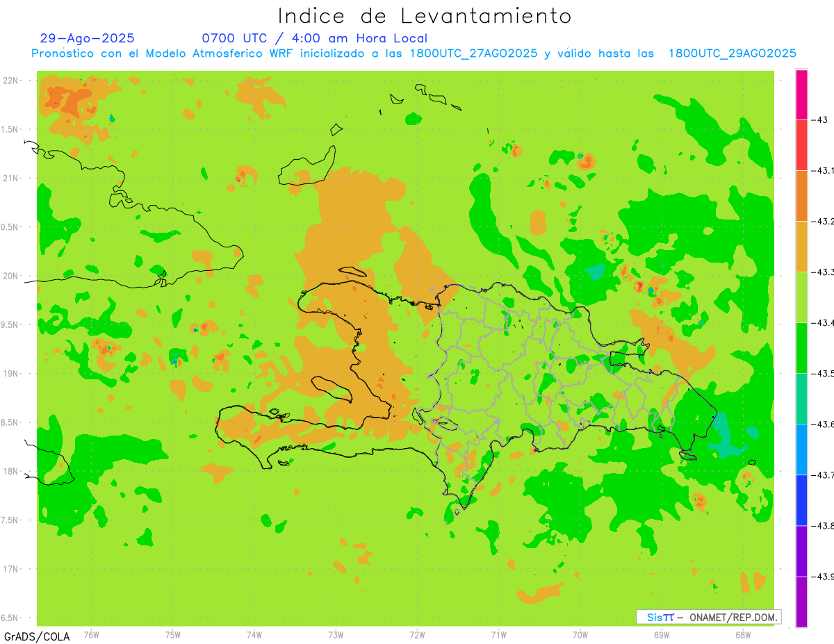Click the title "Indice de Levantamiento"

(x=425, y=16)
